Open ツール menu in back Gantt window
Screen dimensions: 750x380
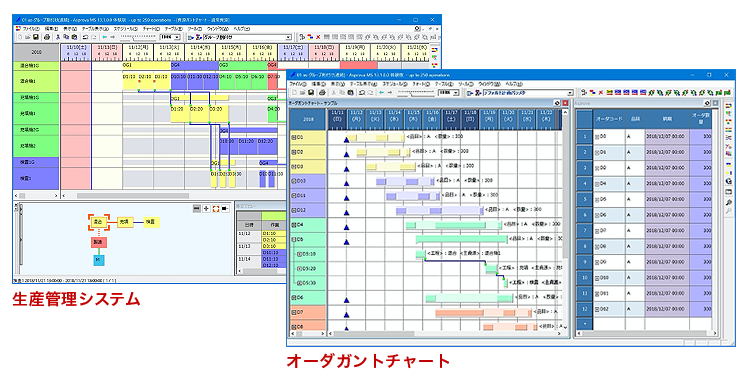tap(195, 29)
